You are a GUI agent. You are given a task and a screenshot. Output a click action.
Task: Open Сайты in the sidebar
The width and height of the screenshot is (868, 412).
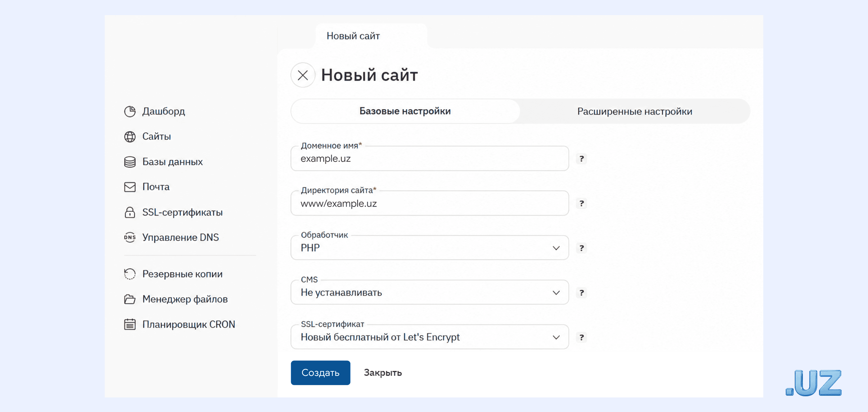[x=156, y=137]
